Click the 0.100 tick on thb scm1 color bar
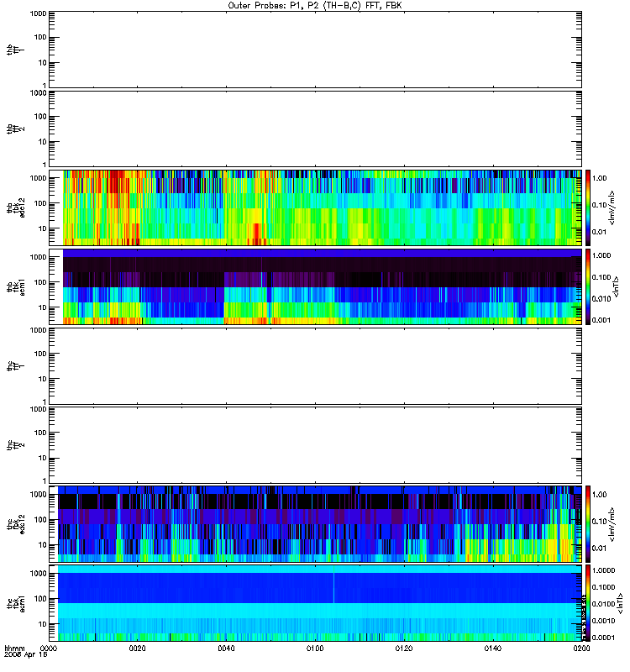Image resolution: width=630 pixels, height=672 pixels. click(x=601, y=277)
